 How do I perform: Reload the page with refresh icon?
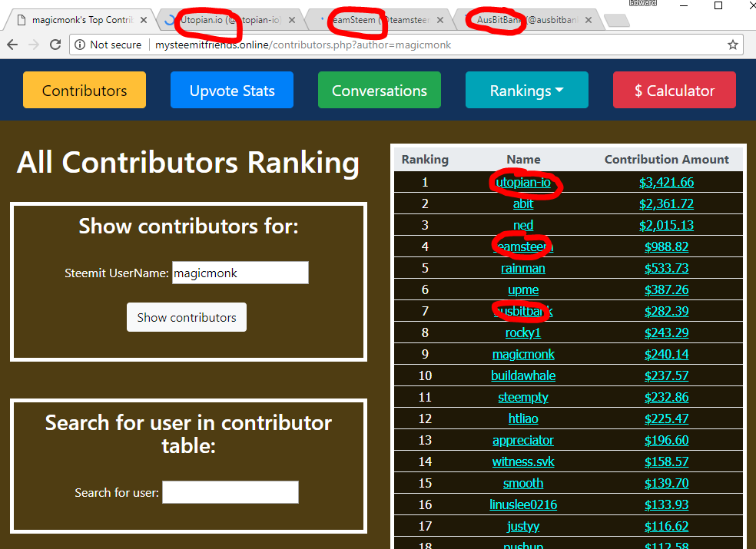(55, 45)
